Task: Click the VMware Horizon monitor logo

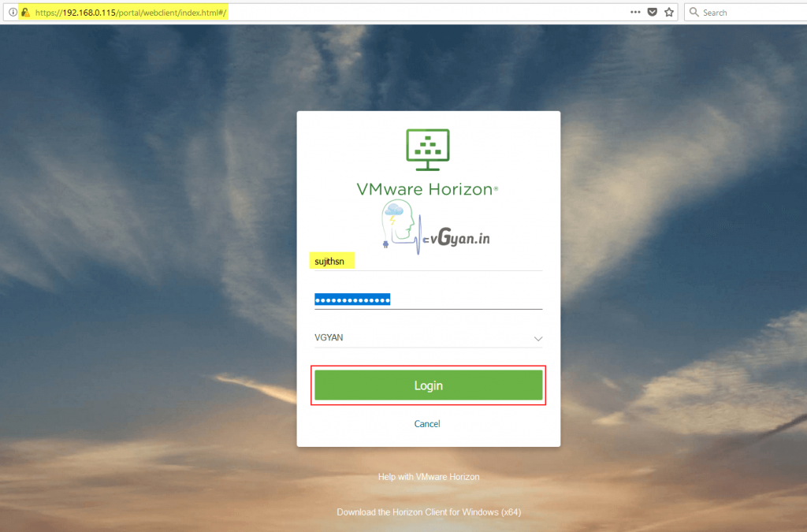Action: point(428,149)
